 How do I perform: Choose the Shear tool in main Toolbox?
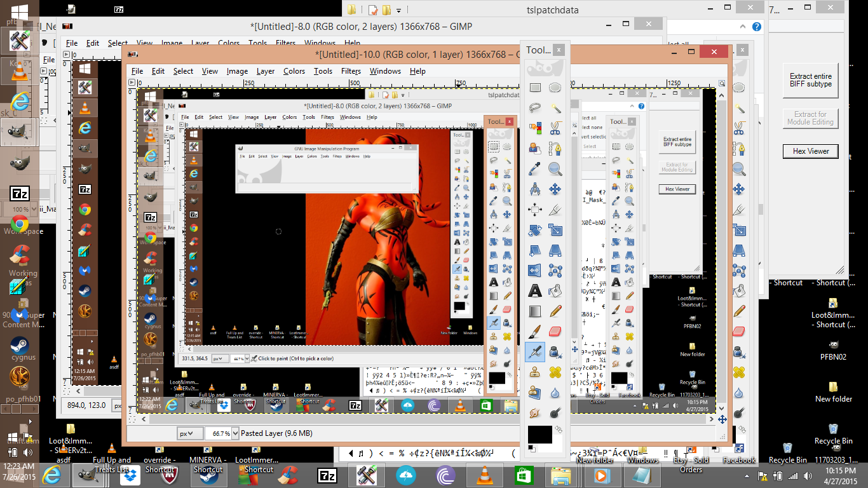(x=535, y=250)
